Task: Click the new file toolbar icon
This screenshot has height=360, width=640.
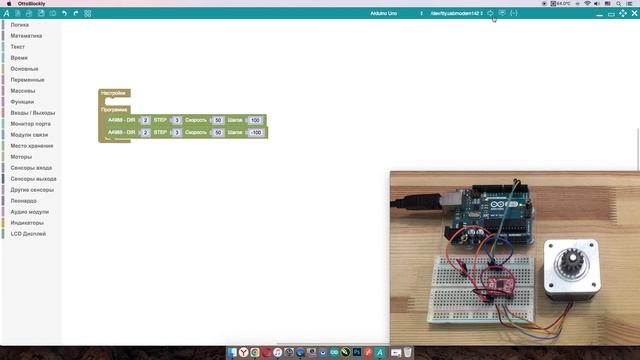Action: [x=18, y=13]
